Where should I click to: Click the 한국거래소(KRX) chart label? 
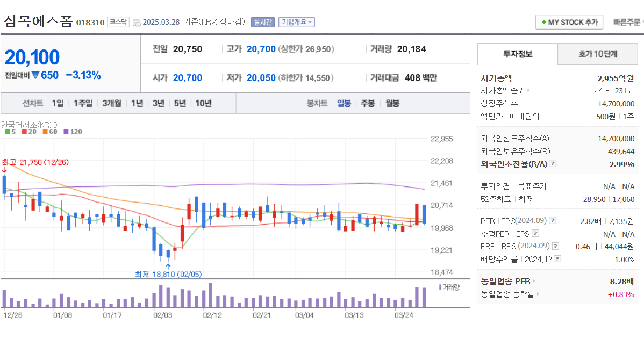28,125
